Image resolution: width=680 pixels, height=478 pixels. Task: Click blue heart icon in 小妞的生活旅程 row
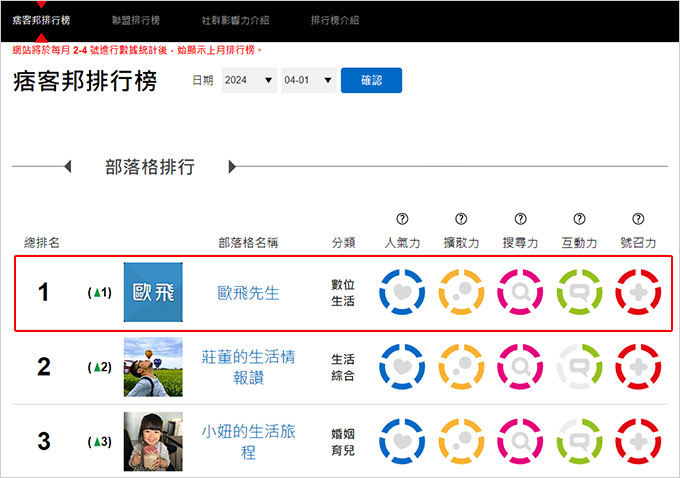[x=402, y=442]
